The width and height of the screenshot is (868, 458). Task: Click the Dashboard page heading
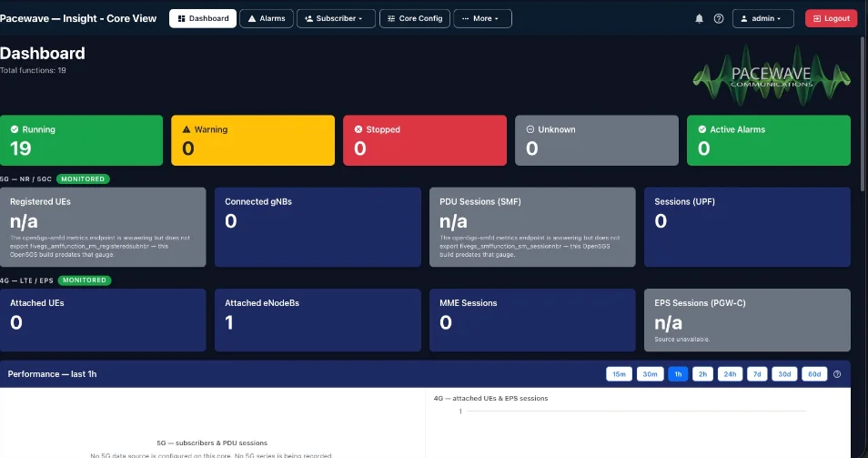(43, 53)
